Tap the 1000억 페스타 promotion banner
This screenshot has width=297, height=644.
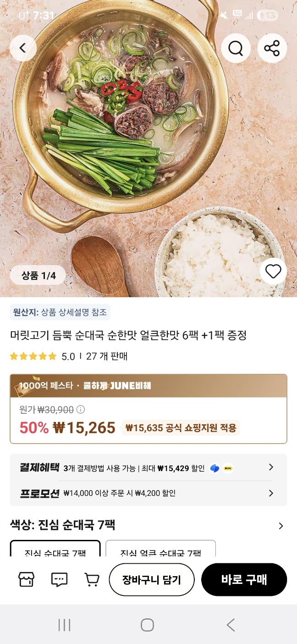(148, 386)
